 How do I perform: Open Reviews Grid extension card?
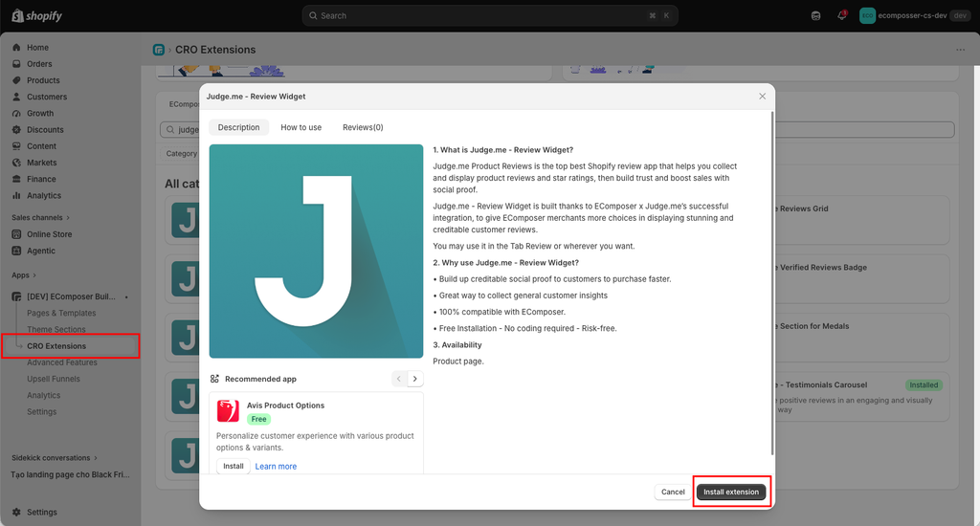coord(861,221)
